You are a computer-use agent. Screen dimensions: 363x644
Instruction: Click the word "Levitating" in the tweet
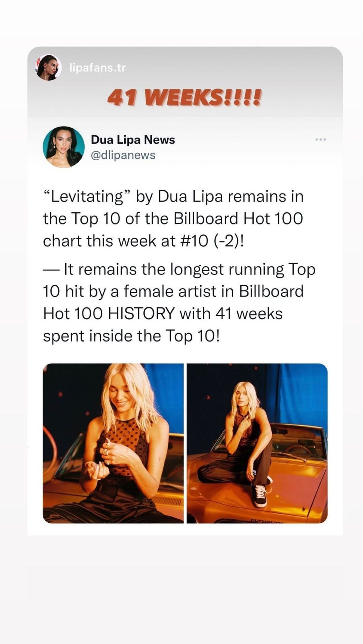click(x=87, y=196)
